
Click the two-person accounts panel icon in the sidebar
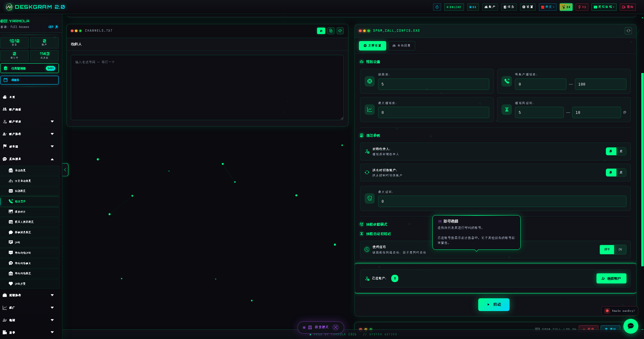click(5, 109)
